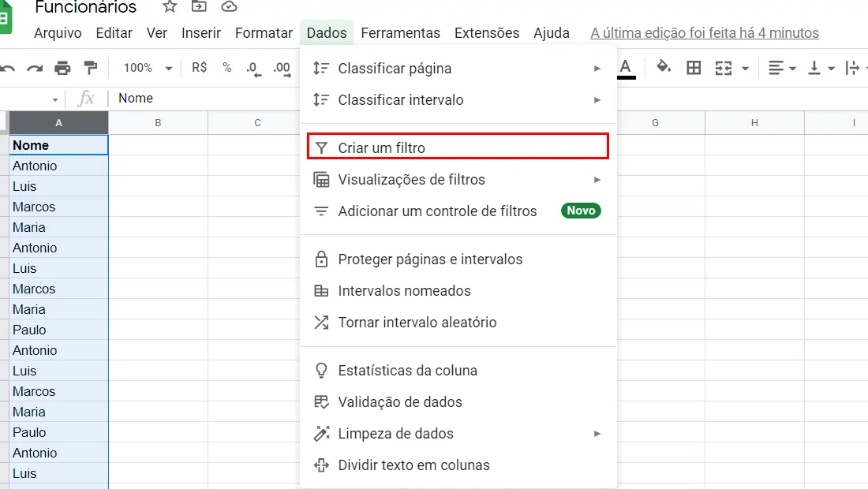This screenshot has height=489, width=868.
Task: Click the redo arrow icon
Action: (35, 68)
